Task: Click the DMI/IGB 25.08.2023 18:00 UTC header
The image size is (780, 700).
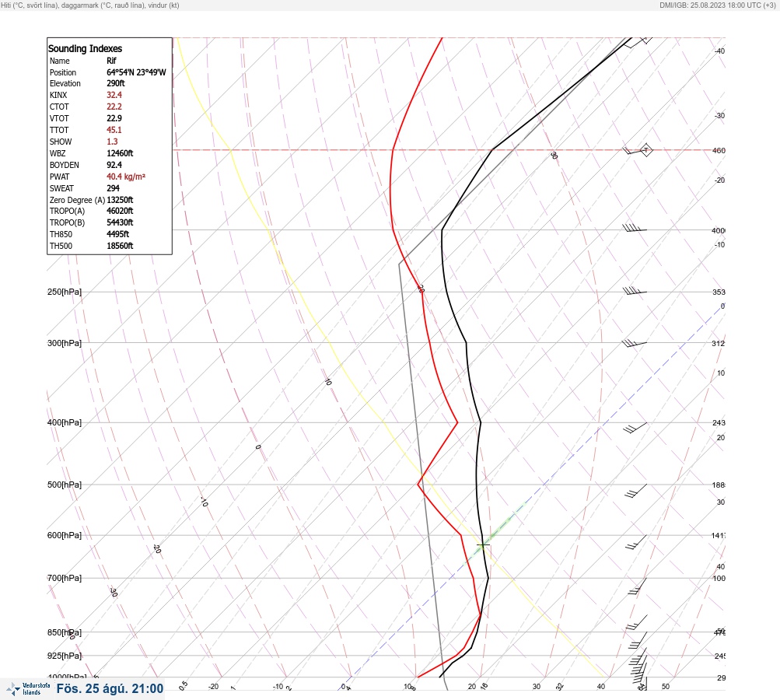Action: tap(717, 5)
